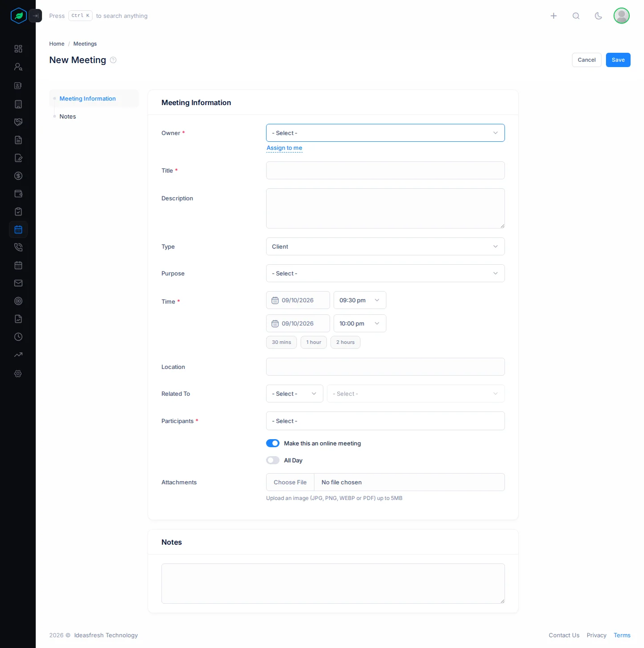
Task: Turn off 'Make this an online meeting' switch
Action: (x=273, y=443)
